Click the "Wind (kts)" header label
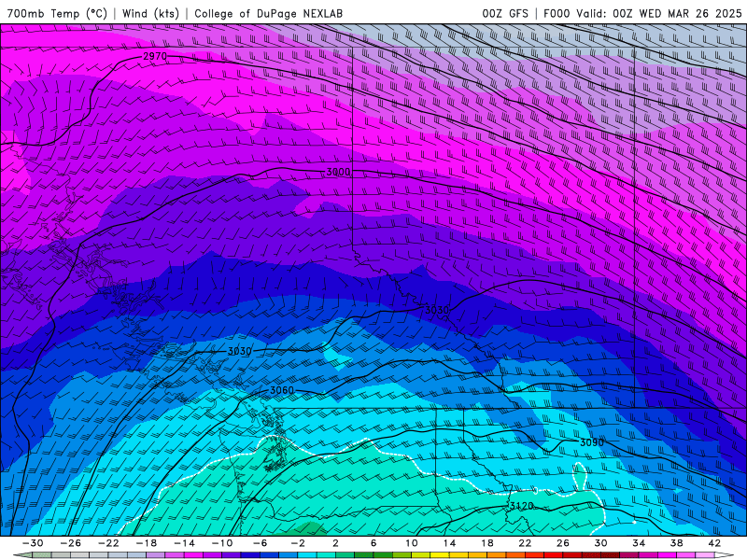Screen dimensions: 747x560 tap(150, 13)
